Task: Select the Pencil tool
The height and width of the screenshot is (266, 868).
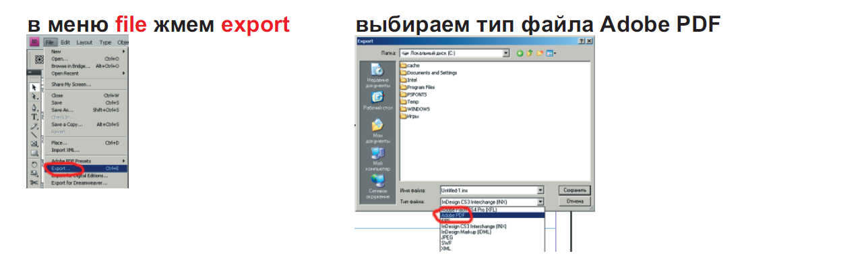Action: point(34,126)
